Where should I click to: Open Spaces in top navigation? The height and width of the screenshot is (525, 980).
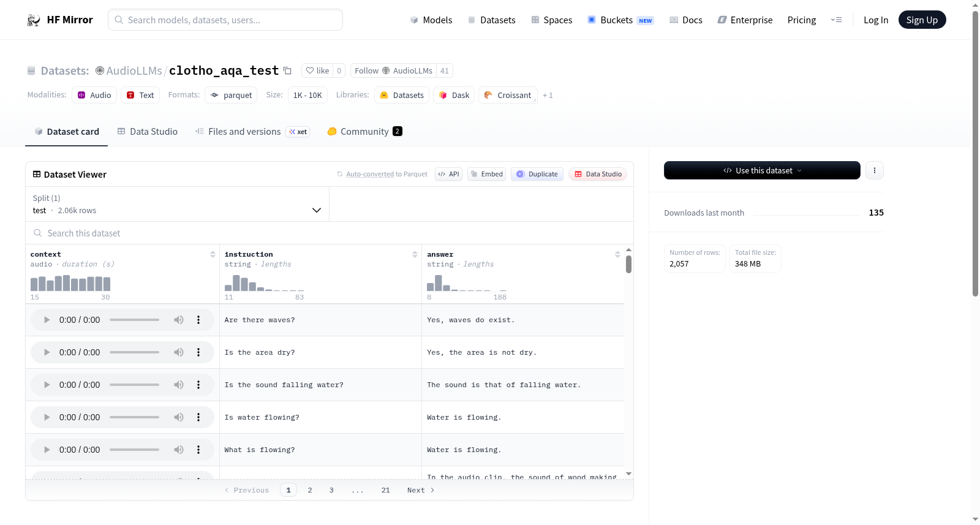551,20
